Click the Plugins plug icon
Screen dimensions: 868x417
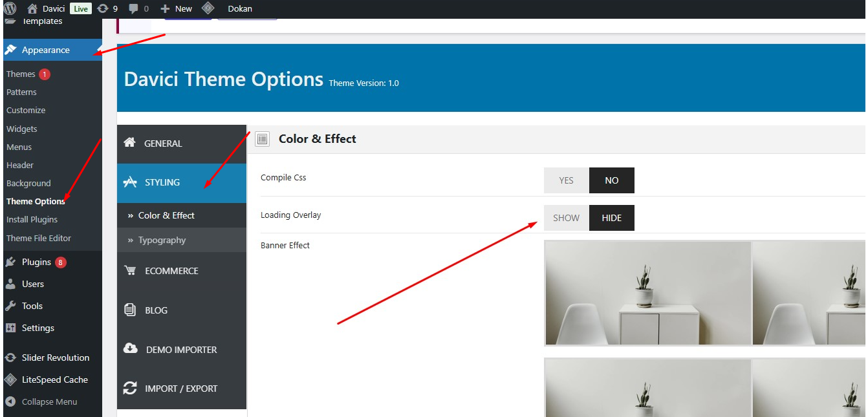[10, 262]
